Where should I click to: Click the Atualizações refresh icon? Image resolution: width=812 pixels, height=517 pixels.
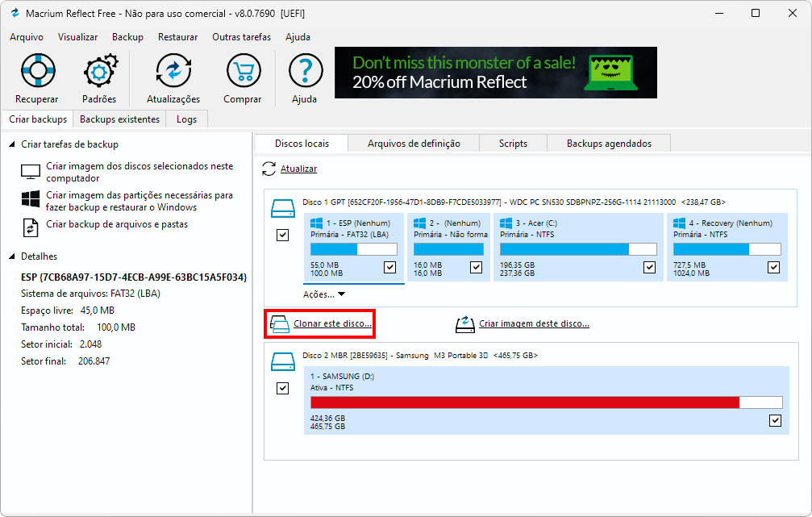[173, 70]
